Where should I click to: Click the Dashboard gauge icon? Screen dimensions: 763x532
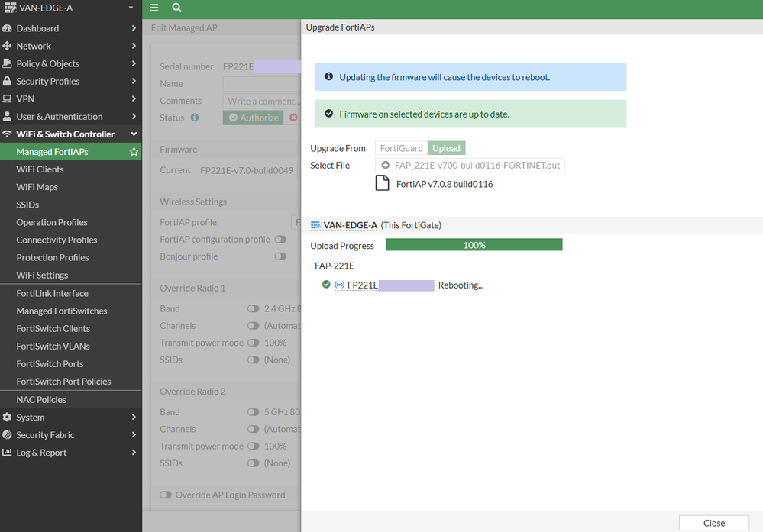click(7, 28)
